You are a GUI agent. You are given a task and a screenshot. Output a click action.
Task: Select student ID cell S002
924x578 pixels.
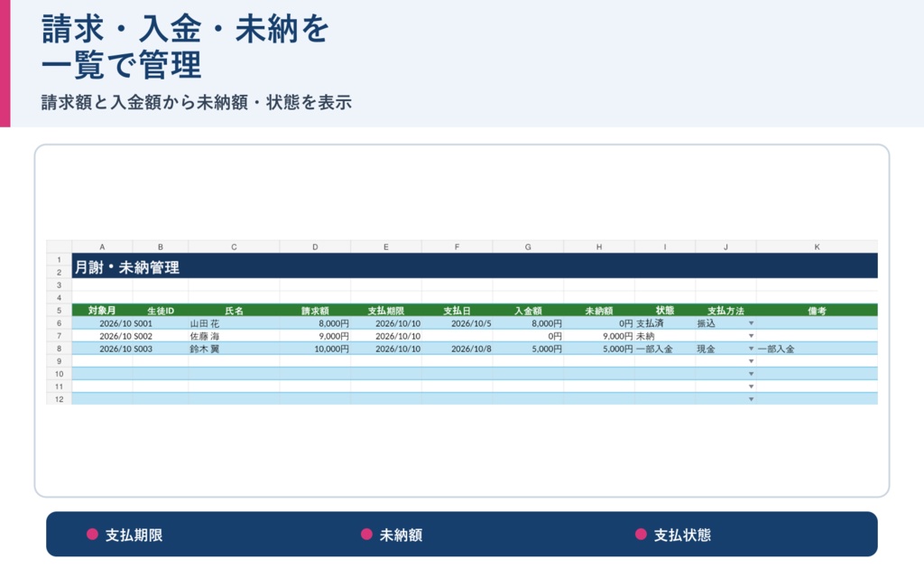161,336
